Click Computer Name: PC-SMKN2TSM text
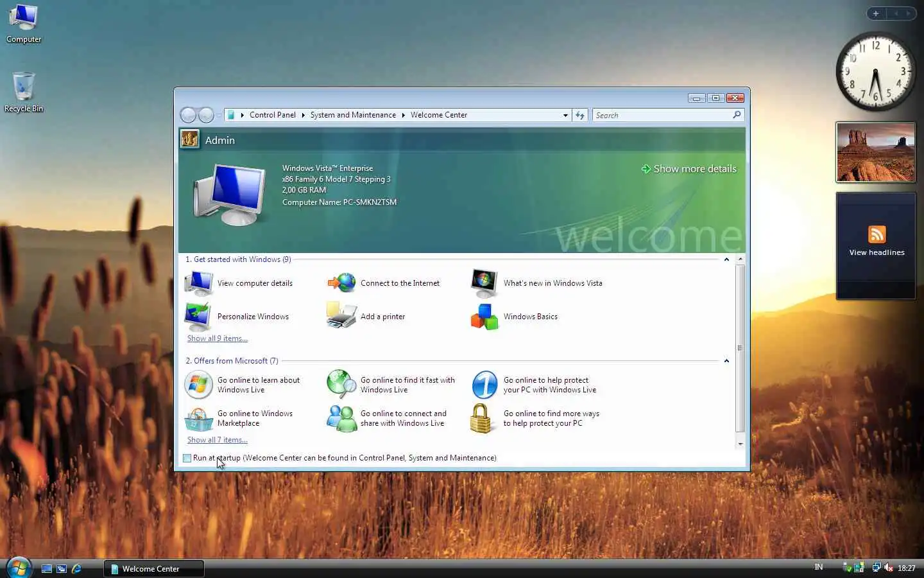This screenshot has height=578, width=924. 339,202
